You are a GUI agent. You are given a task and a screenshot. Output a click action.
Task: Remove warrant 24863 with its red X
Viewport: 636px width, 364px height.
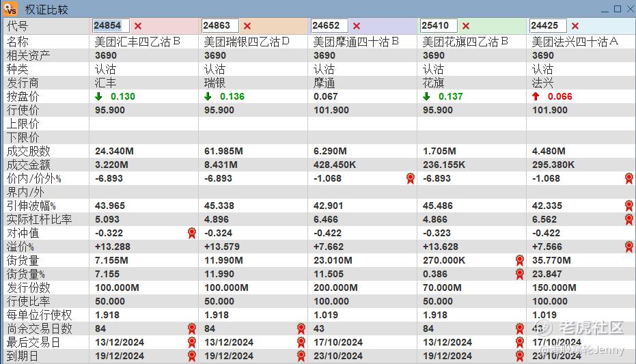point(247,26)
